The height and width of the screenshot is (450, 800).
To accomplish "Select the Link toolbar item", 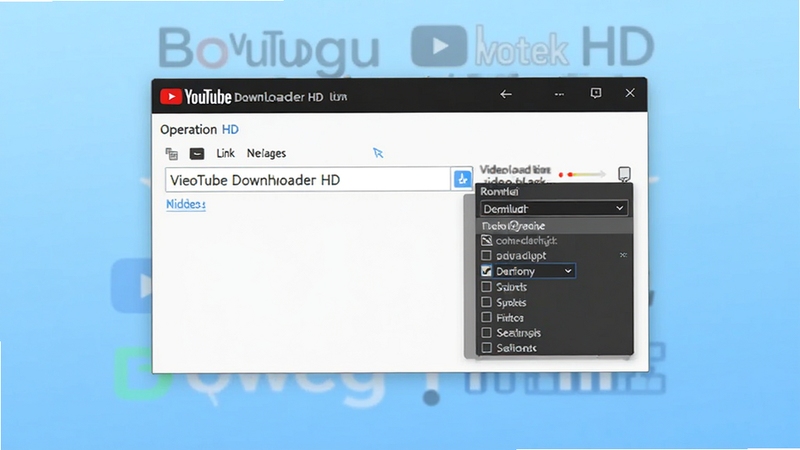I will tap(225, 153).
